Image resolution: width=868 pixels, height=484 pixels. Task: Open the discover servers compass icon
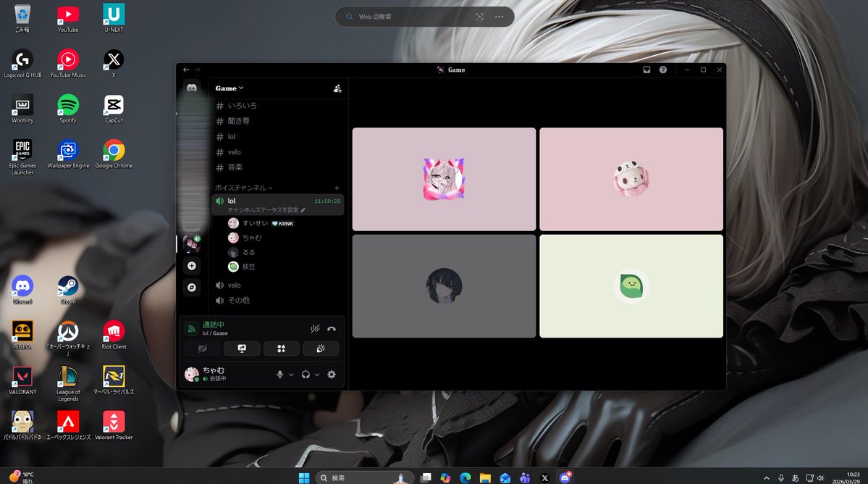coord(192,288)
